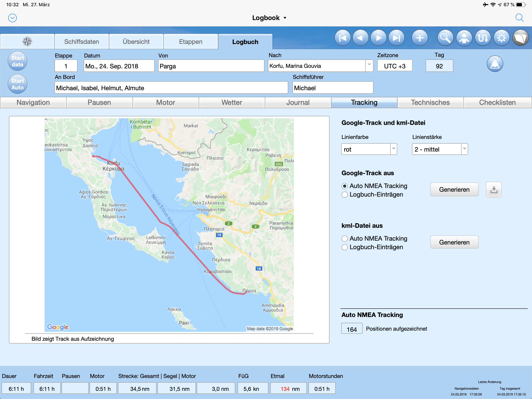Click the 164 positions recorded field
This screenshot has height=399, width=532.
(352, 329)
